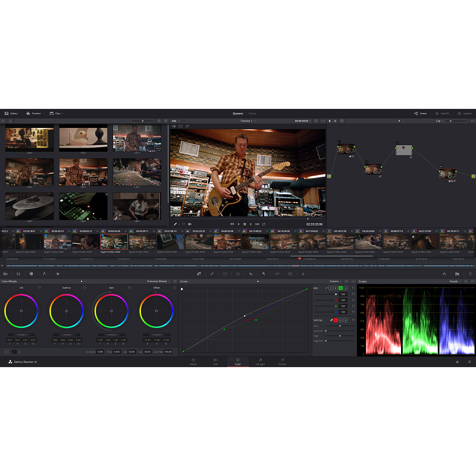This screenshot has width=476, height=476.
Task: Open the Curves palette icon
Action: [x=198, y=274]
